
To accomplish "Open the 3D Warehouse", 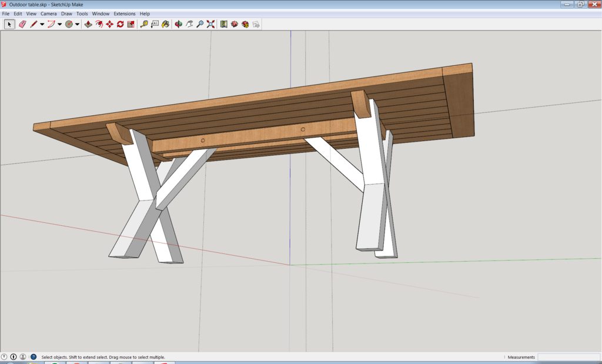I will (235, 24).
